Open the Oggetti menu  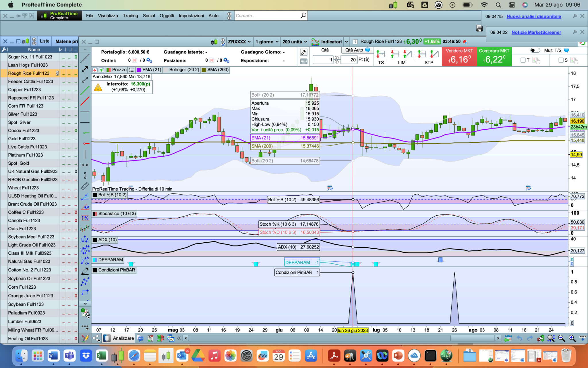[167, 16]
